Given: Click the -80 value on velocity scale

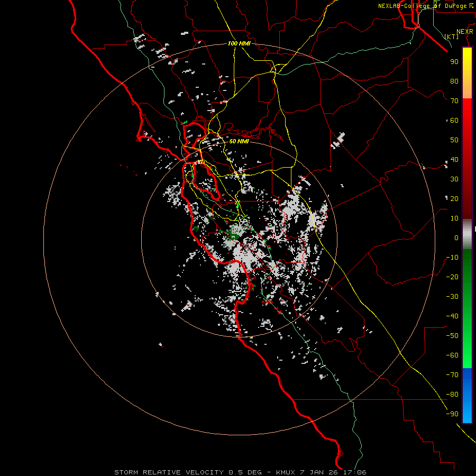Looking at the screenshot, I should coord(452,395).
